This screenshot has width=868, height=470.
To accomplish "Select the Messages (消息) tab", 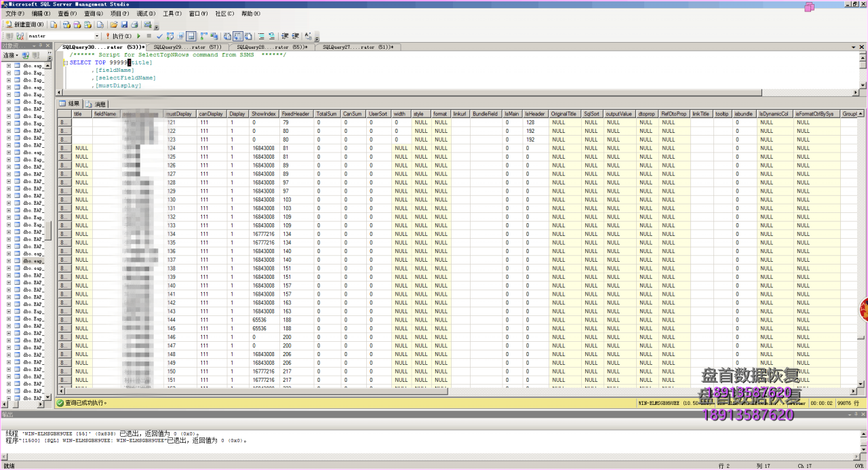I will [96, 104].
